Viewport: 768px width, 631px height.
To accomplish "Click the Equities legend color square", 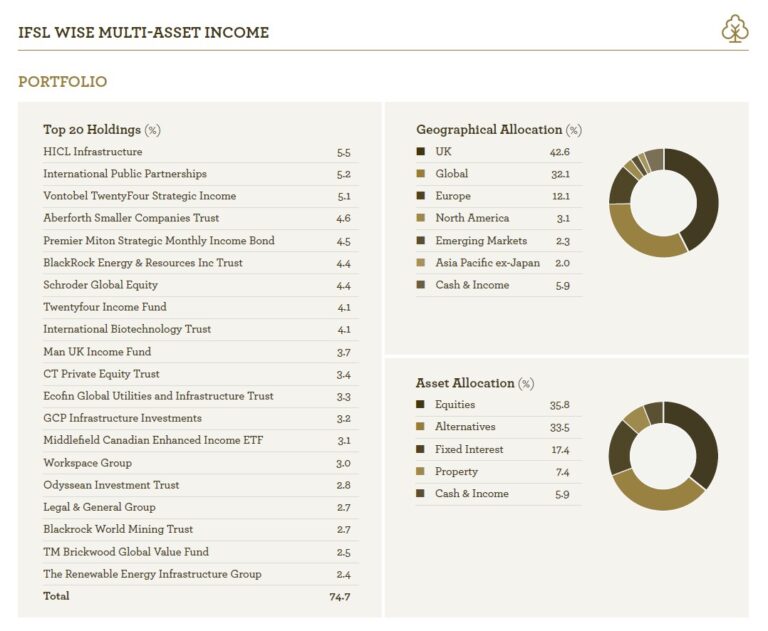I will (421, 405).
